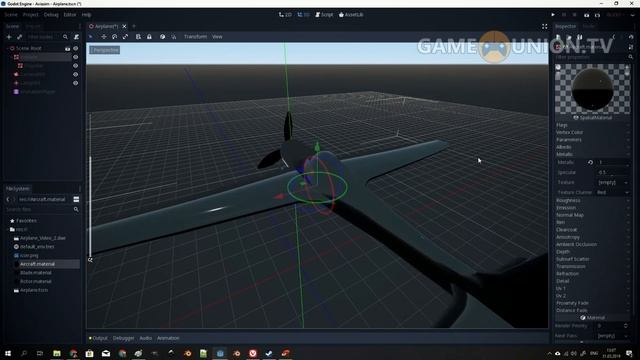
Task: Switch workspace to 2D view
Action: pyautogui.click(x=285, y=15)
